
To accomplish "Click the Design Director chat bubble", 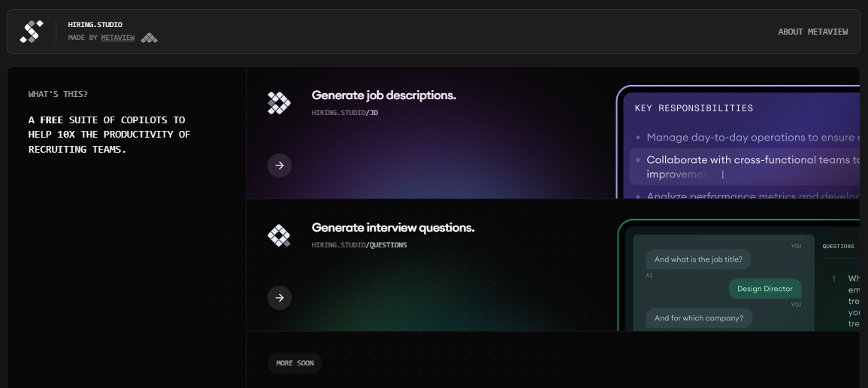I will (765, 289).
